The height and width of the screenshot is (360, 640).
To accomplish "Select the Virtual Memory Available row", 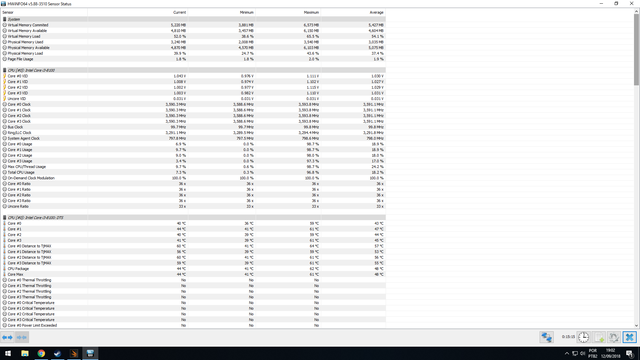I will point(193,31).
